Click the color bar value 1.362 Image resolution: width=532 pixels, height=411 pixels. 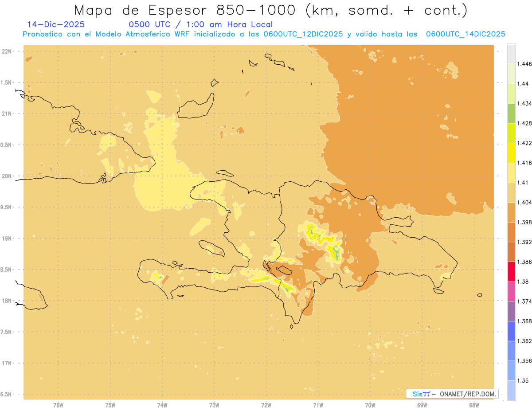(524, 341)
